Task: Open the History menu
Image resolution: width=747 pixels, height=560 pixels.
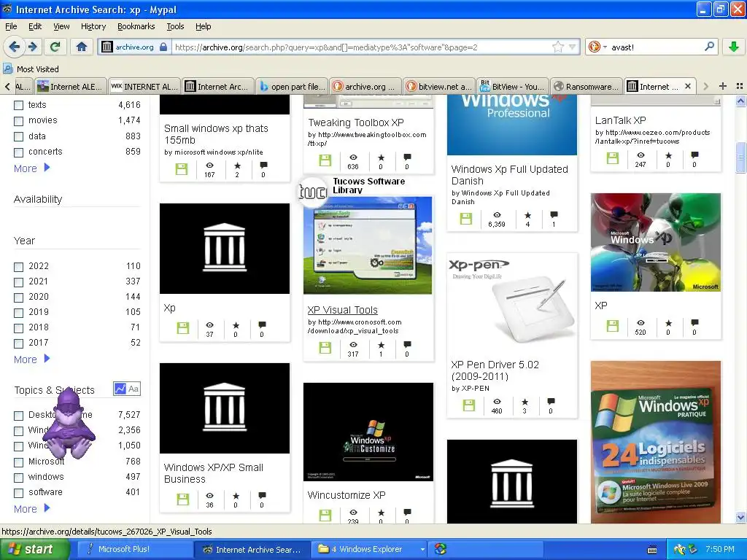Action: tap(93, 26)
